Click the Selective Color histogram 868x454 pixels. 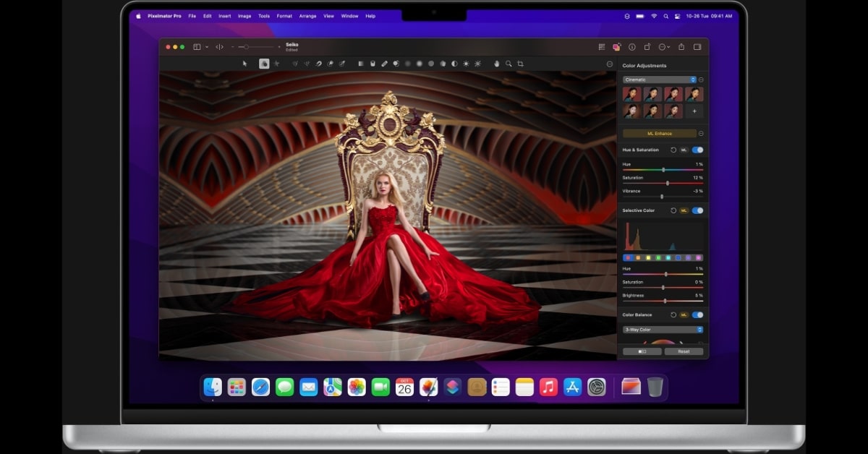(663, 236)
